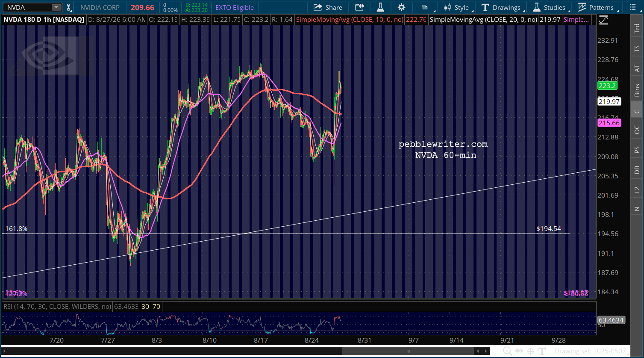Click the Share button label

coord(334,7)
